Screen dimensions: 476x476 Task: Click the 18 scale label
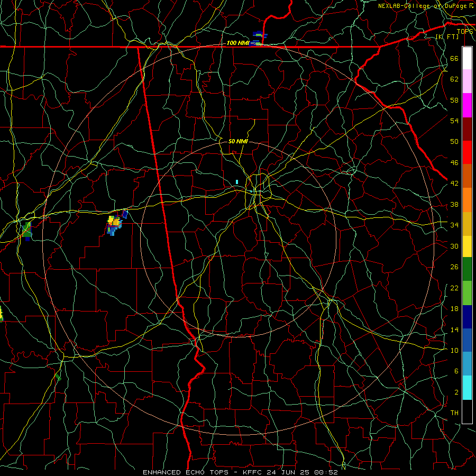(454, 309)
